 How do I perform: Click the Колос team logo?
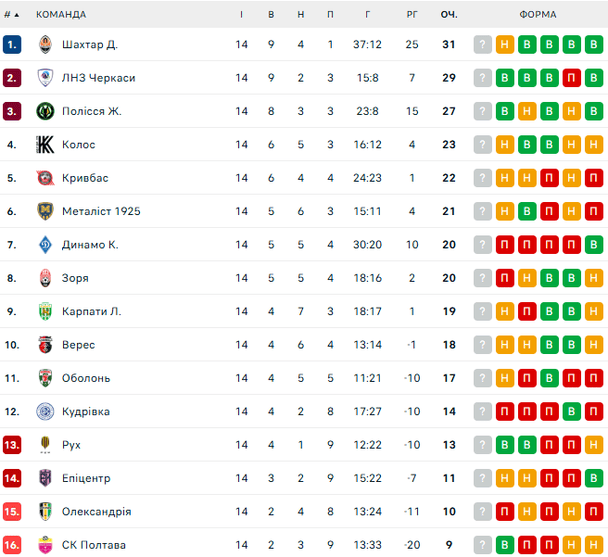click(x=45, y=145)
